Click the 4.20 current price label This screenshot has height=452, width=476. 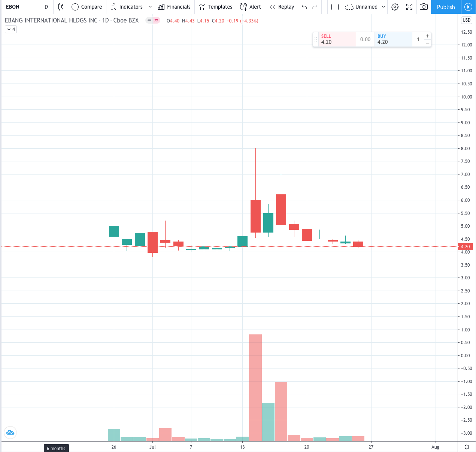(x=465, y=247)
